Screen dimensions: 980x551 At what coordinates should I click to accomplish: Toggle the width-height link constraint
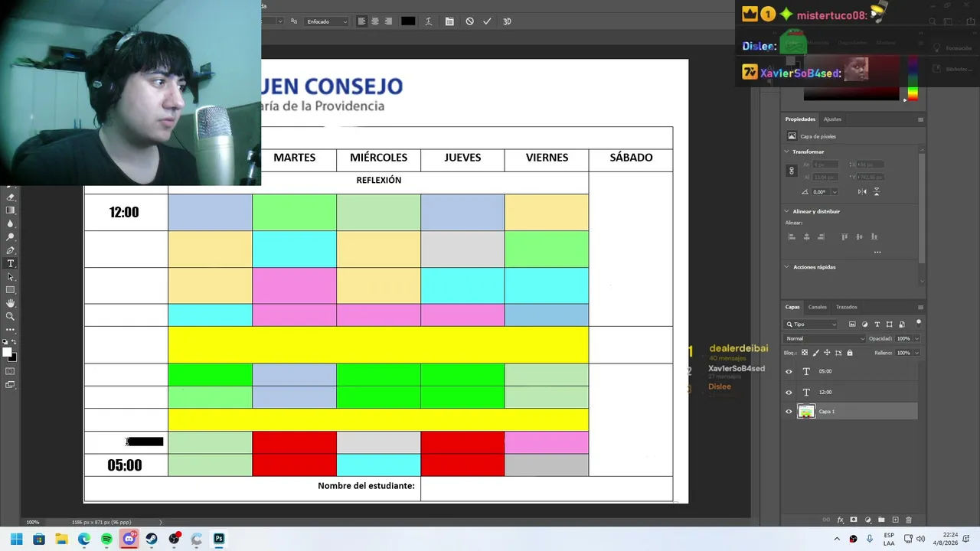pos(792,171)
